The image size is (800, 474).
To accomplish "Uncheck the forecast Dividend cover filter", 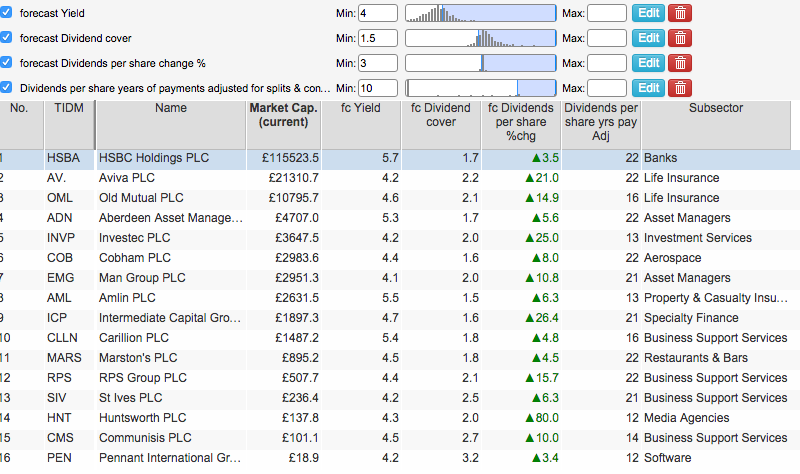I will (x=6, y=37).
